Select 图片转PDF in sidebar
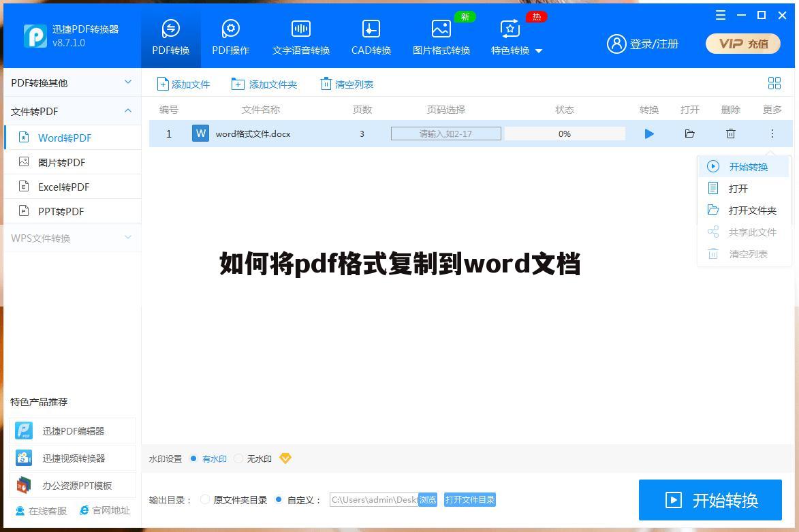The height and width of the screenshot is (532, 799). coord(72,162)
